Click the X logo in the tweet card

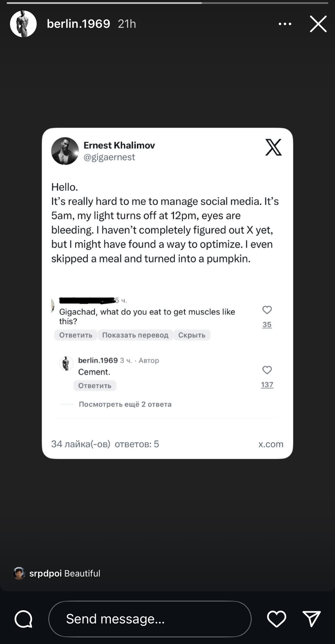pos(273,147)
